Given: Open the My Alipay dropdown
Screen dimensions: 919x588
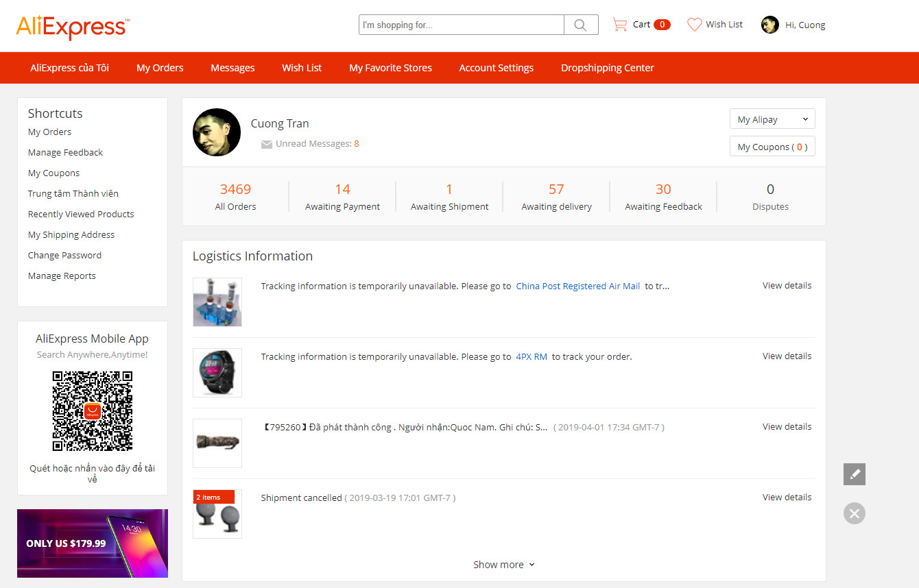Looking at the screenshot, I should pos(772,119).
